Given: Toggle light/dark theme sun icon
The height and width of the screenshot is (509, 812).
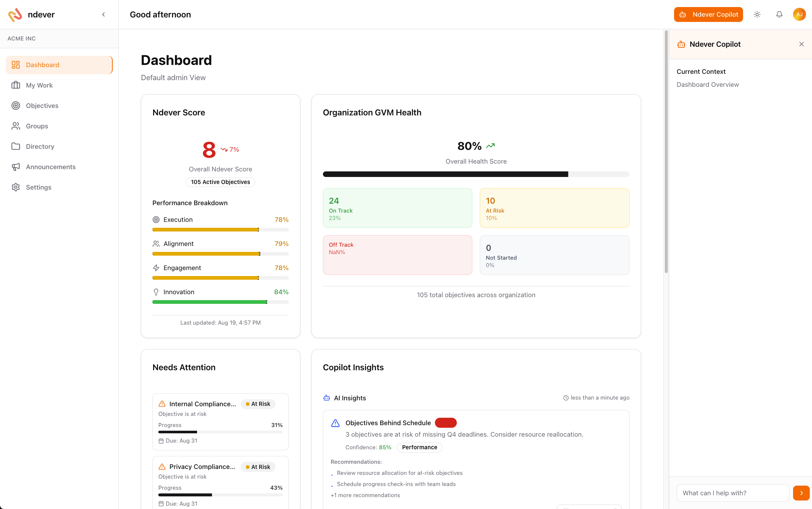Looking at the screenshot, I should (x=757, y=14).
